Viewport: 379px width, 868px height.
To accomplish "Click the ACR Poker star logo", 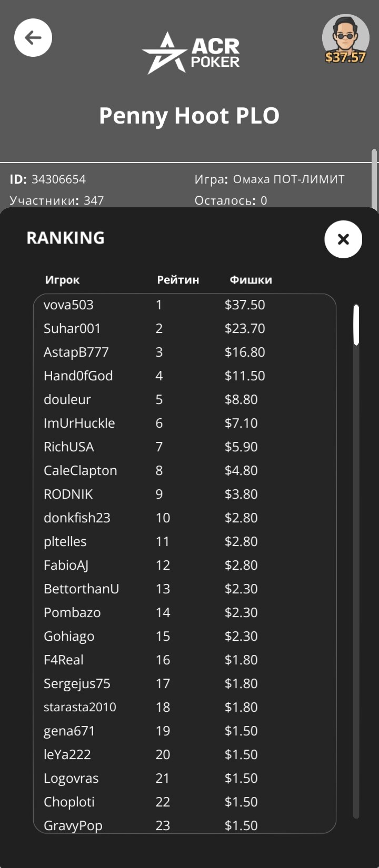I will (165, 53).
